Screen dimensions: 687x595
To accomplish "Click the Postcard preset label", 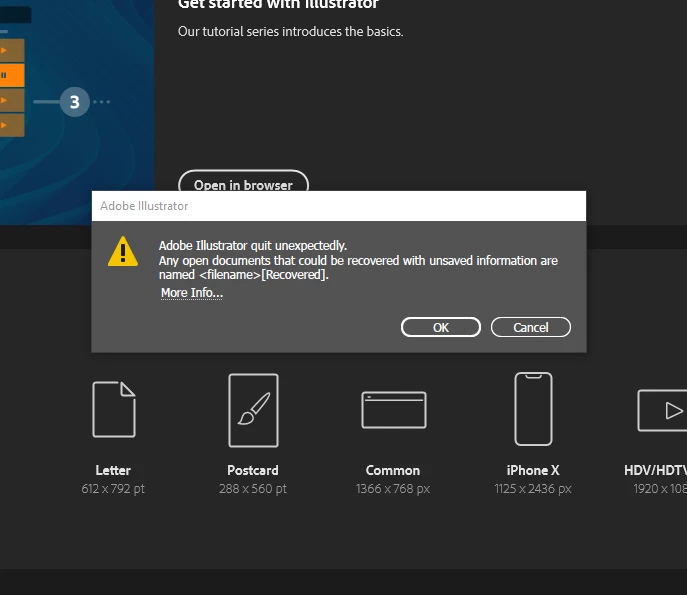I will click(253, 470).
